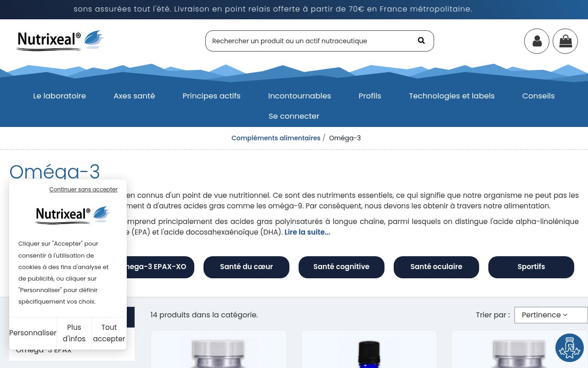Click Se connecter in navigation
The height and width of the screenshot is (368, 588).
point(294,116)
